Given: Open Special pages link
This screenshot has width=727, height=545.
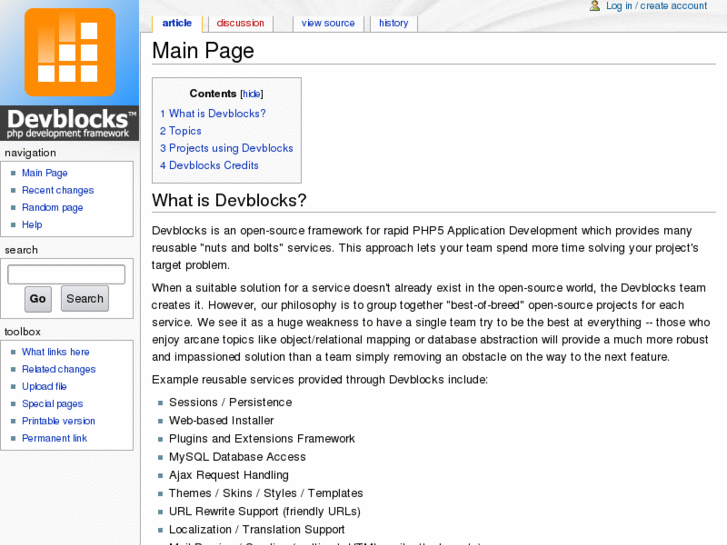Looking at the screenshot, I should click(x=52, y=404).
